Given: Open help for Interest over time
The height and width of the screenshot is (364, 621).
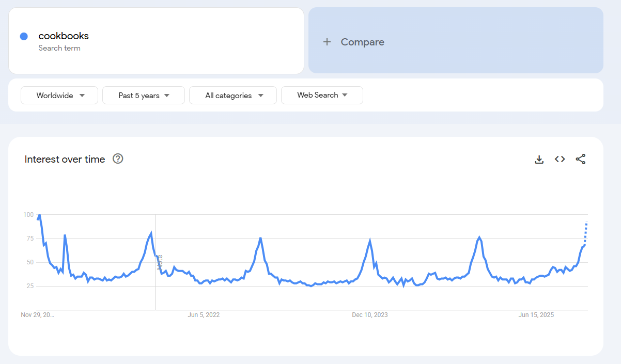Looking at the screenshot, I should tap(118, 159).
